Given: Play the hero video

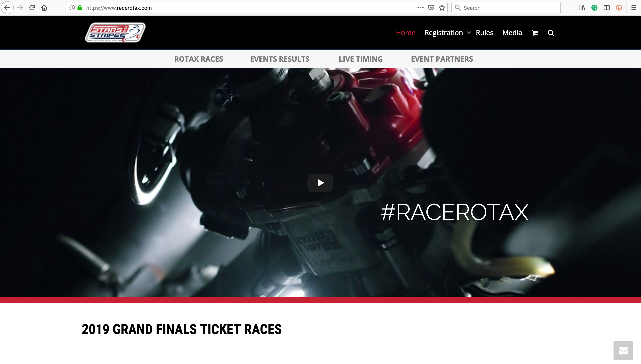Looking at the screenshot, I should click(x=320, y=183).
